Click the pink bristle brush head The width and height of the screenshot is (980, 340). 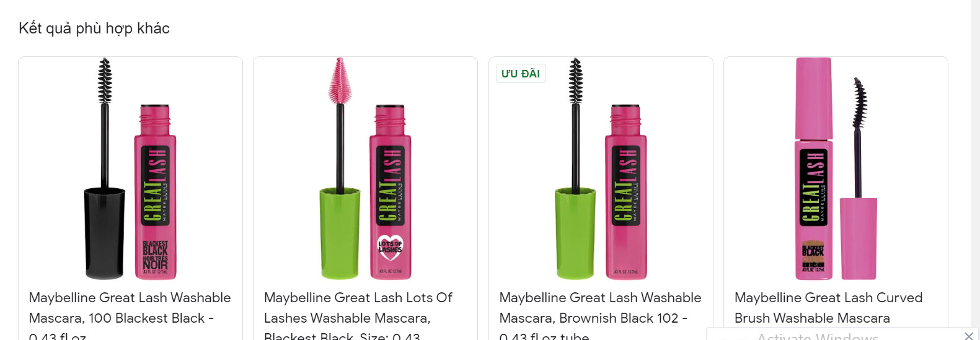(340, 81)
